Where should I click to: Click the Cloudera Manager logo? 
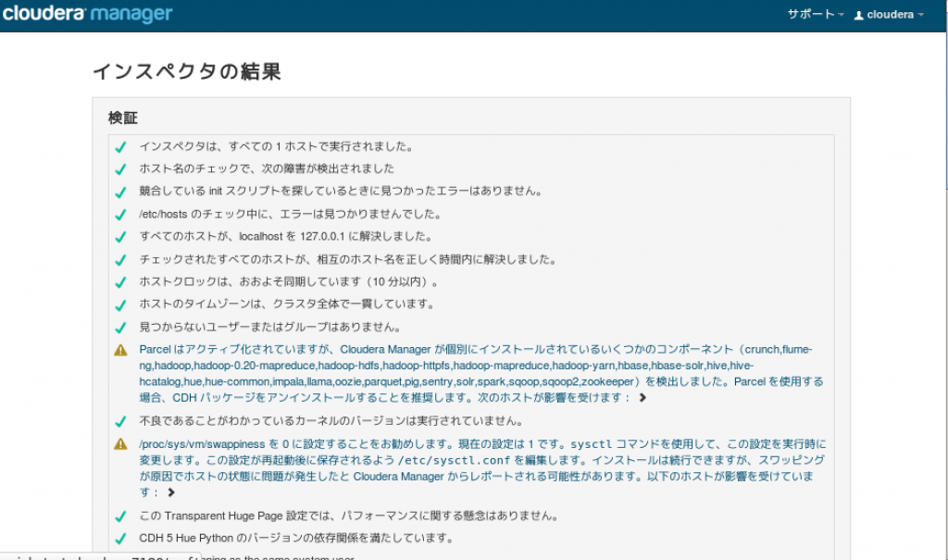[x=88, y=13]
